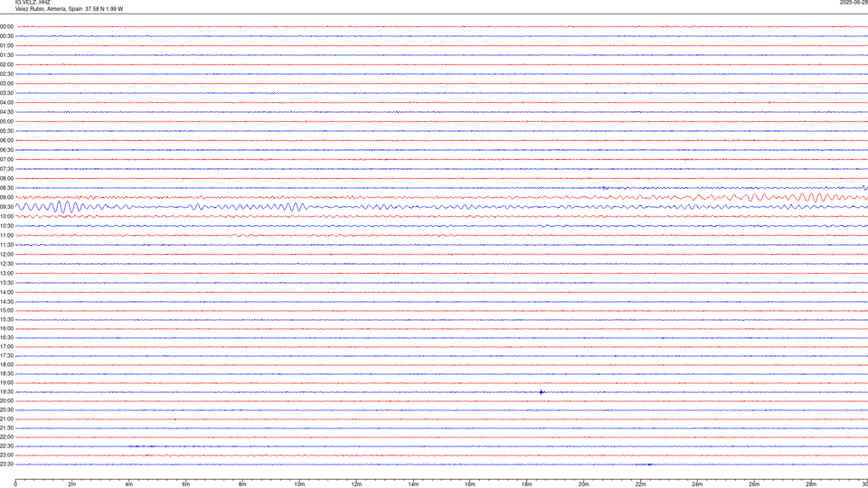Select the 07:00 trace time label
The image size is (868, 488).
[6, 159]
